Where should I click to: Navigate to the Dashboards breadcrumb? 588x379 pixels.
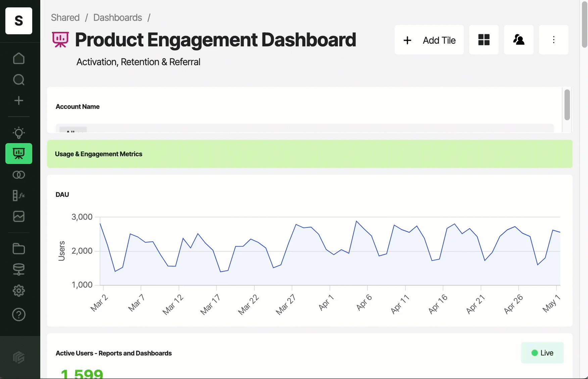point(118,17)
